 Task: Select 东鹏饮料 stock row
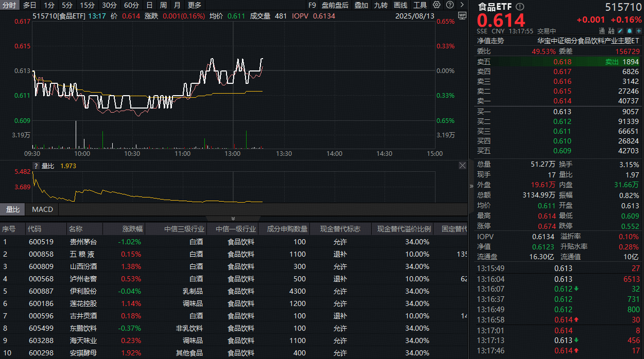[234, 328]
